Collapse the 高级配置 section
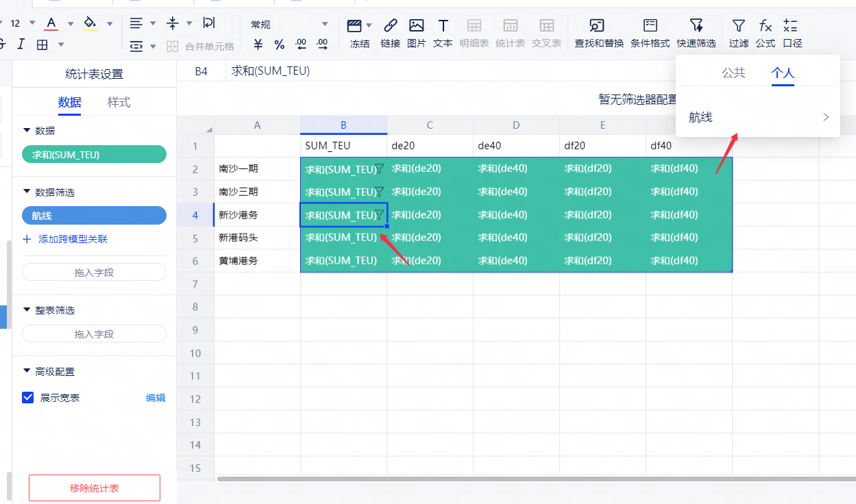The width and height of the screenshot is (856, 504). pos(27,372)
